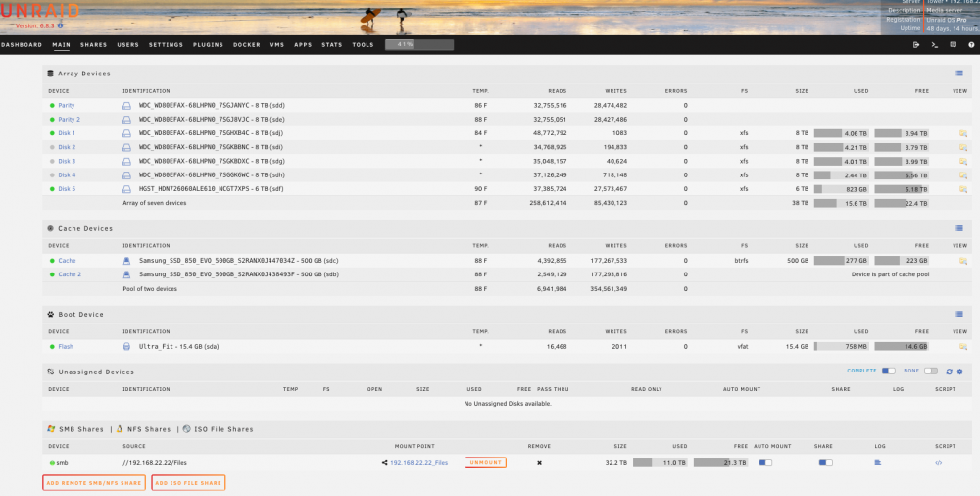Open the VMS tab

277,45
